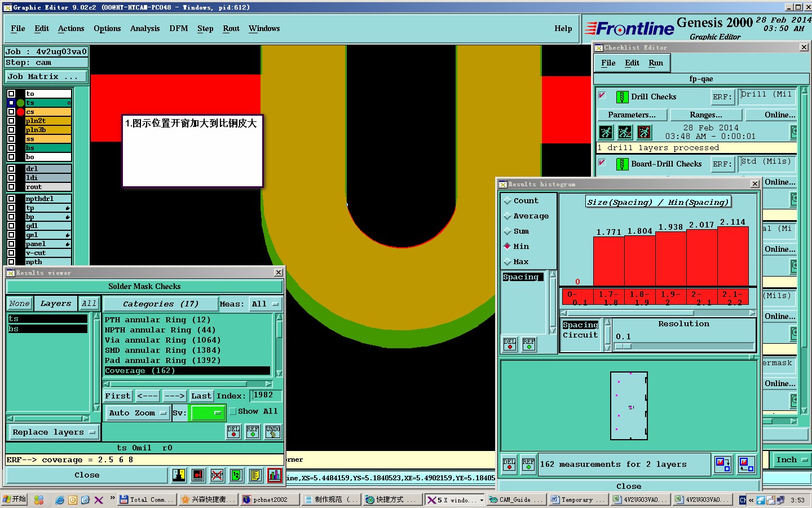Click REF icon in Results viewer
The width and height of the screenshot is (812, 508).
pos(253,432)
